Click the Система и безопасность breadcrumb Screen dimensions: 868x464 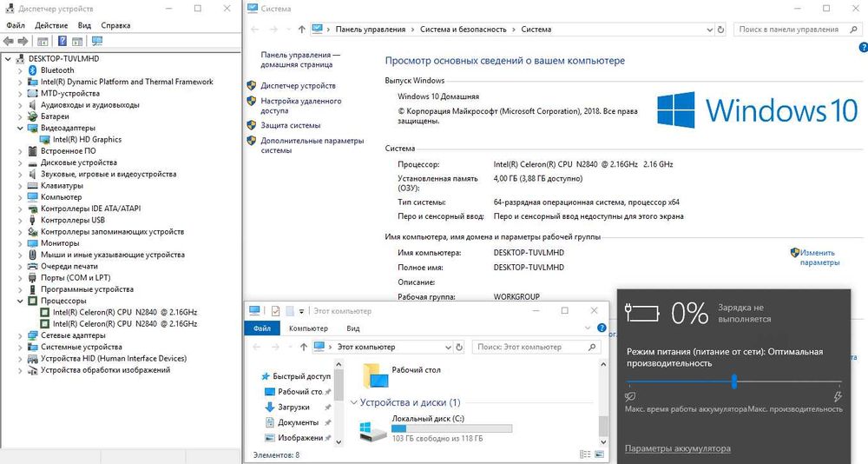[463, 30]
